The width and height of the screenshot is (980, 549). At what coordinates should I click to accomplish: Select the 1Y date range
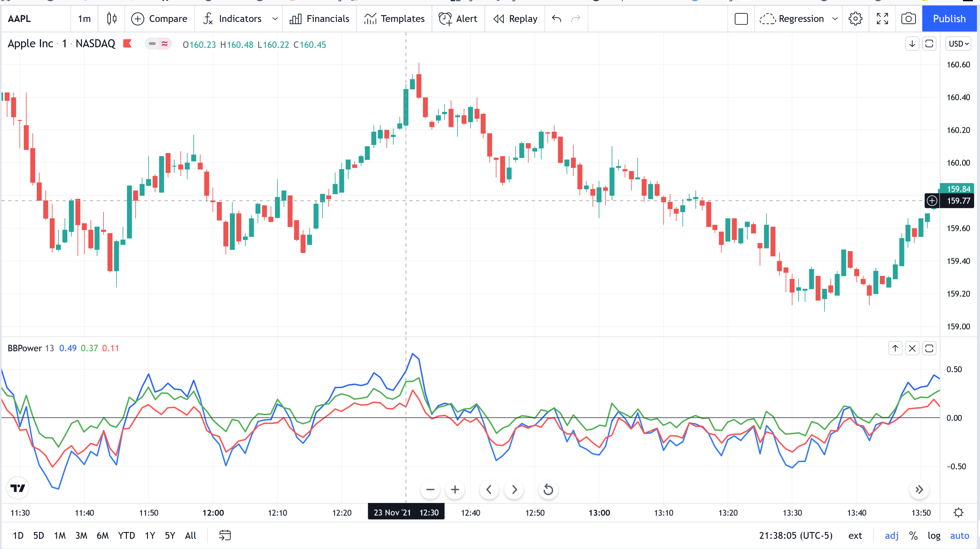[150, 536]
